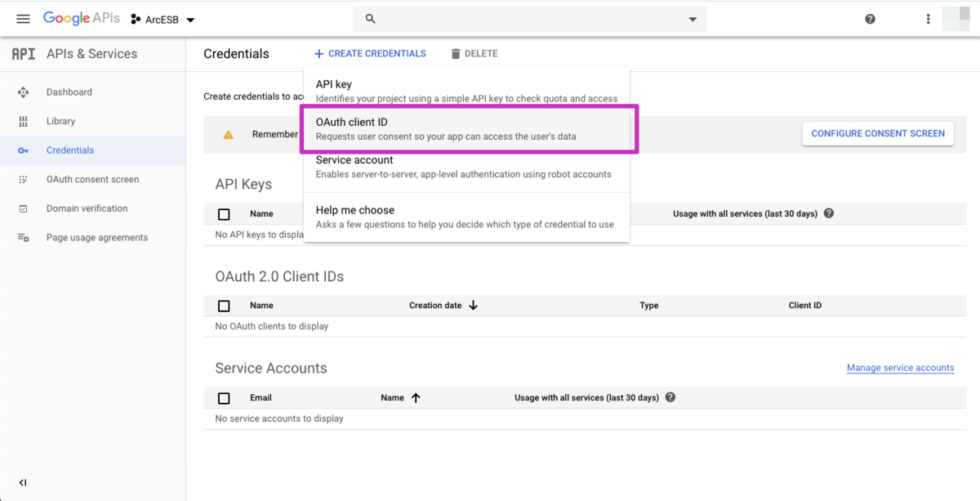
Task: Click the Library sidebar icon
Action: 23,122
